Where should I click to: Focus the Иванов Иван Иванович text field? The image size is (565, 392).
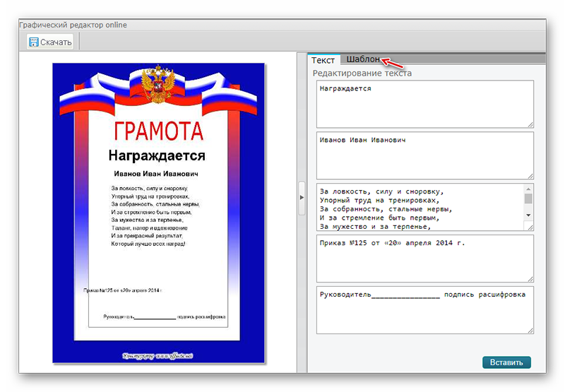424,155
